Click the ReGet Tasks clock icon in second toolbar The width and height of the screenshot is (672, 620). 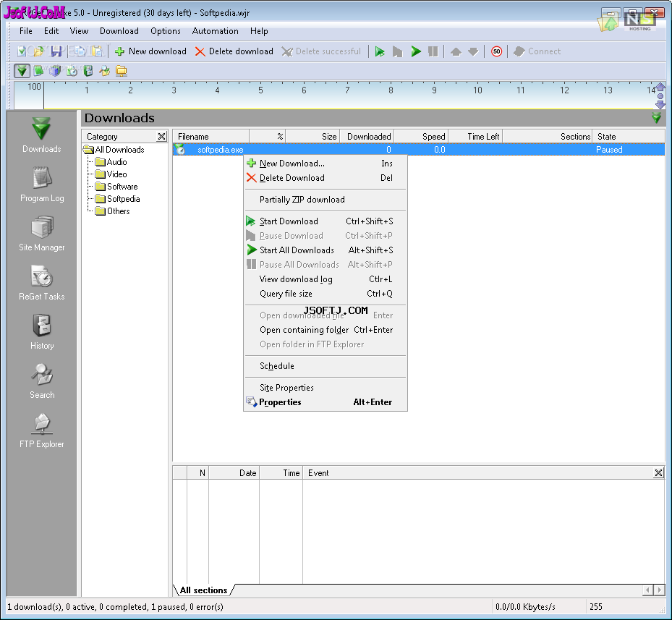tap(72, 71)
